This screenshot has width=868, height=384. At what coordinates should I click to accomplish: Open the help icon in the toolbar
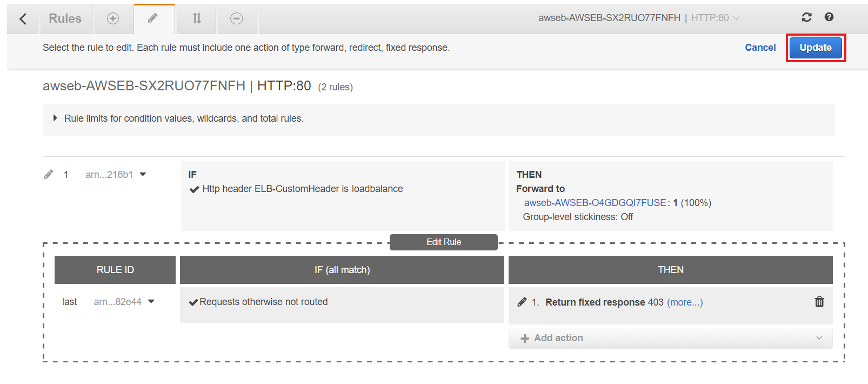(829, 17)
